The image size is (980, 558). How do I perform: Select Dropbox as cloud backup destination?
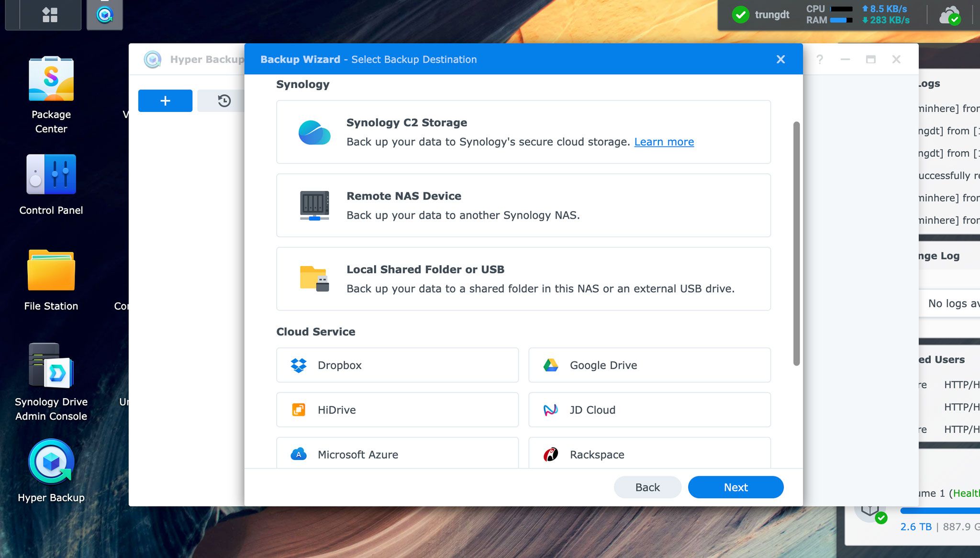(397, 365)
